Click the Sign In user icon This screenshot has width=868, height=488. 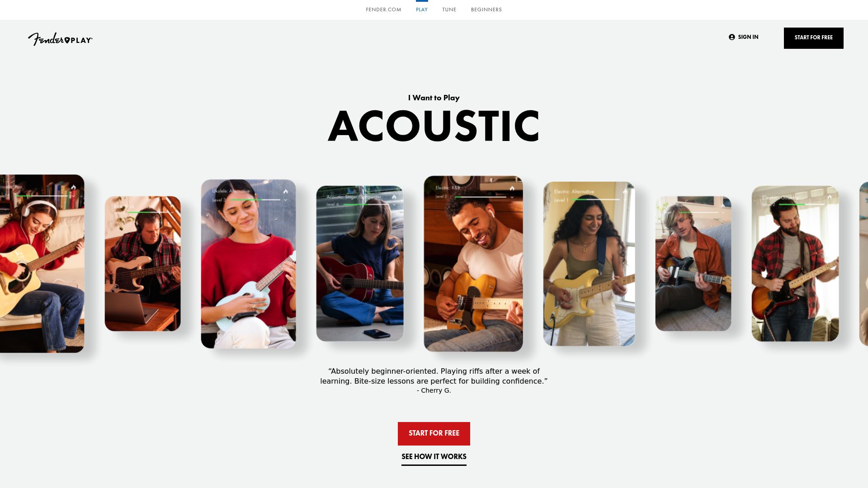pos(732,37)
